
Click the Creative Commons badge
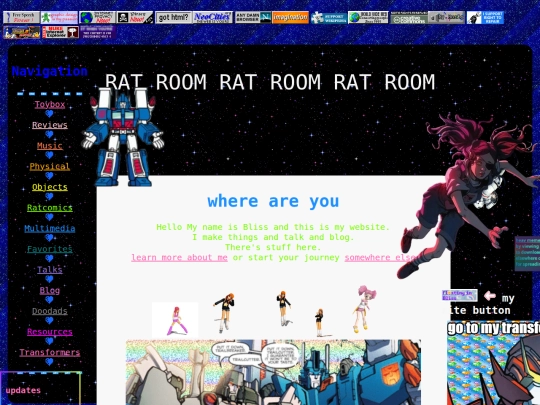[x=409, y=18]
